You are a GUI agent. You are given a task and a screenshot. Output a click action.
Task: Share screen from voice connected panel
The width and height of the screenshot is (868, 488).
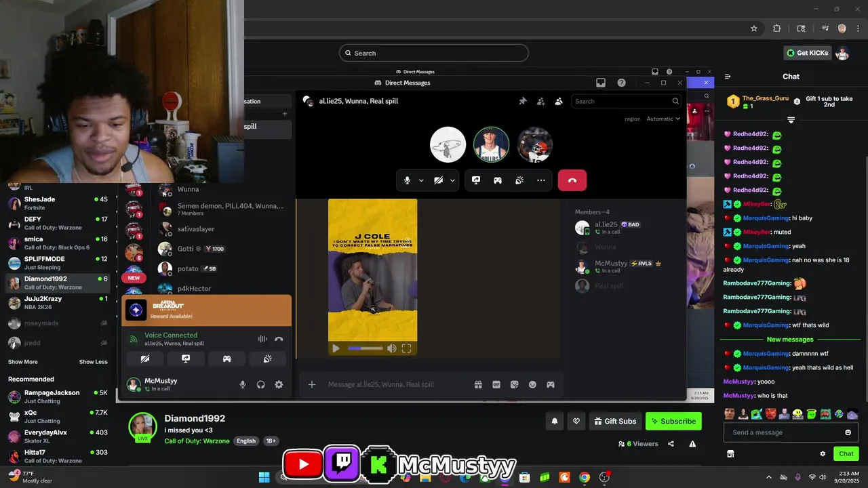click(186, 359)
